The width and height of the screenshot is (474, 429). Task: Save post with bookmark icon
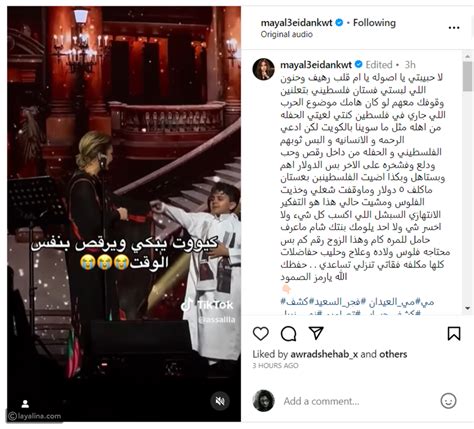[454, 333]
